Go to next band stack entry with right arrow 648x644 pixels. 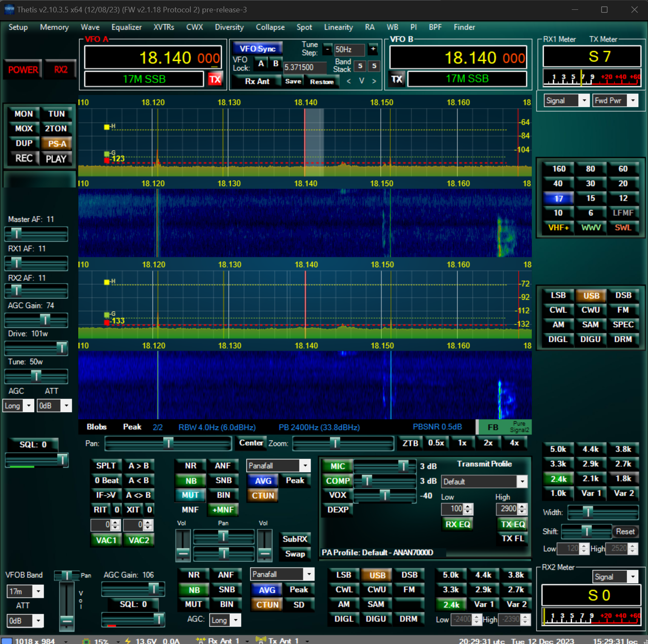[x=374, y=81]
